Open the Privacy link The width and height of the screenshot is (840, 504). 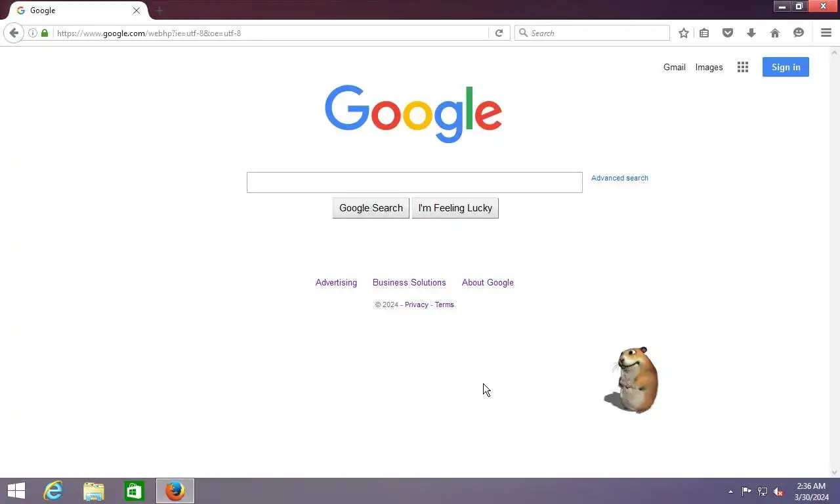click(416, 304)
